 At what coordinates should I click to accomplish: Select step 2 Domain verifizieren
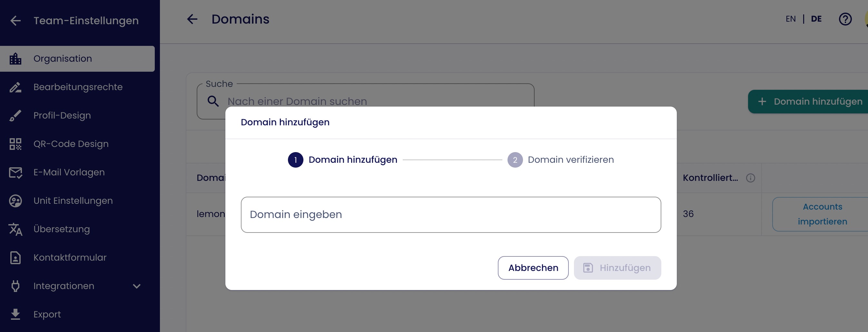click(561, 160)
